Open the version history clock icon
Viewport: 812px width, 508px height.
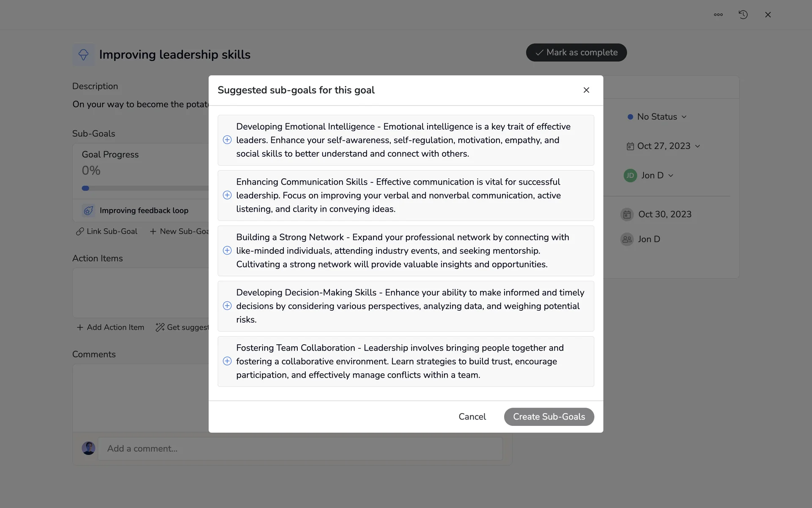pyautogui.click(x=743, y=15)
